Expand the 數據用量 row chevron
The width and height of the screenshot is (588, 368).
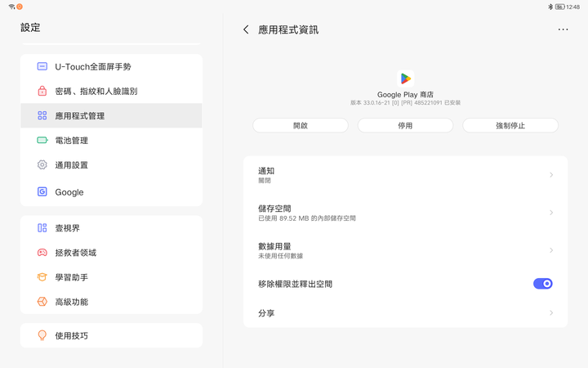551,250
